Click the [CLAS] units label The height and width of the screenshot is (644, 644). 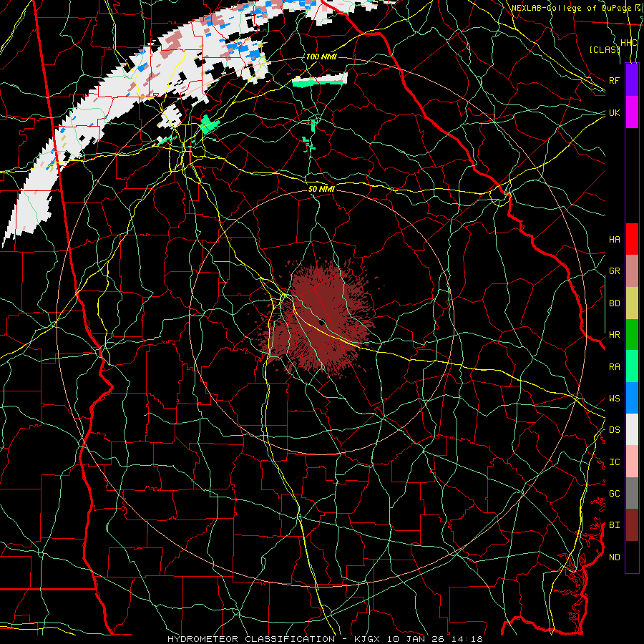604,49
